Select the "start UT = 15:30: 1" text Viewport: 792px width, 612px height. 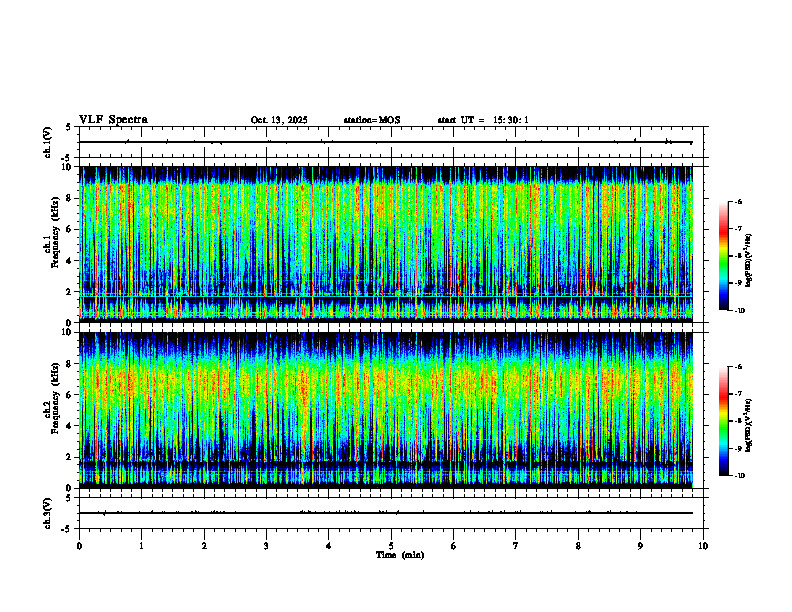pos(483,120)
